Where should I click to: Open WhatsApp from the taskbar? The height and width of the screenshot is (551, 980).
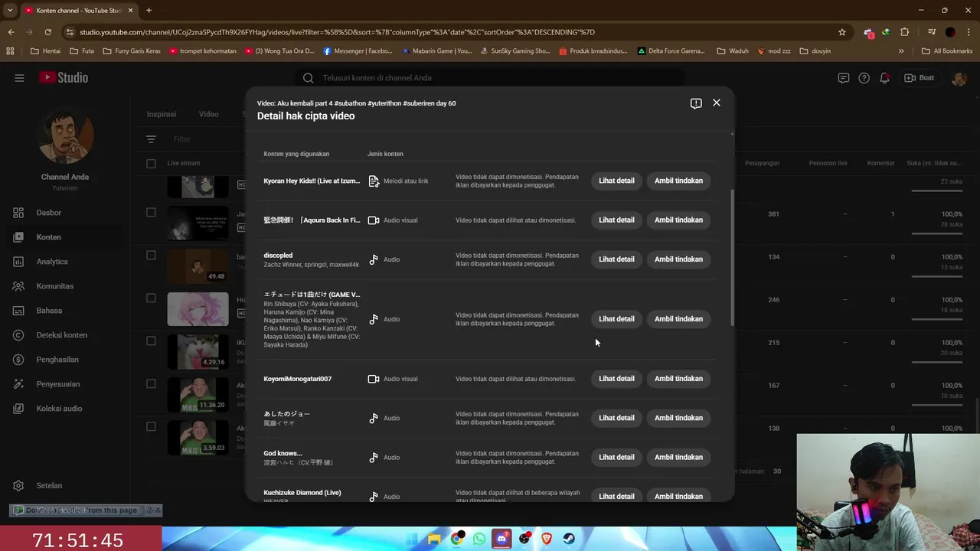tap(479, 539)
